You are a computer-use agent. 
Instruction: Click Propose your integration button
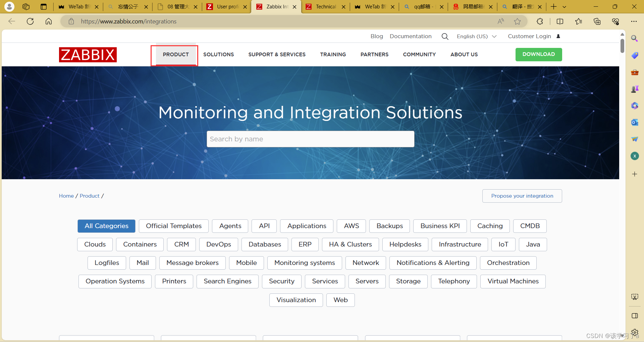tap(522, 196)
